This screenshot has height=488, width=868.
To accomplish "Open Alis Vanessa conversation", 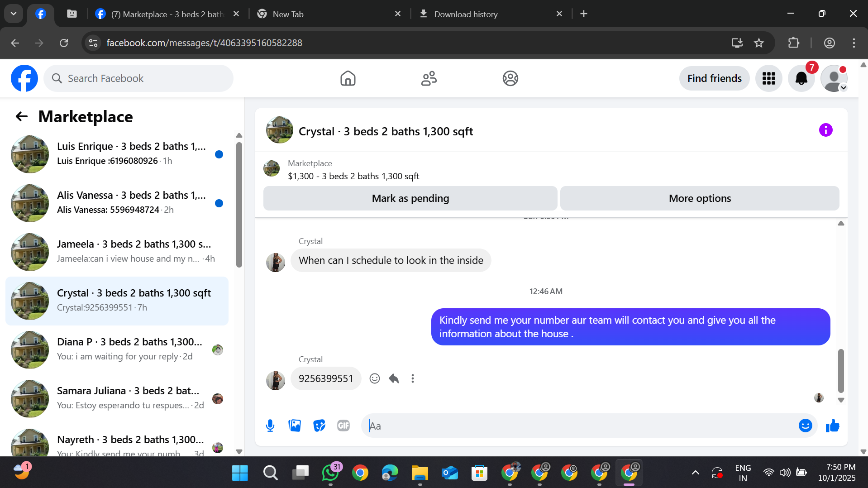I will pyautogui.click(x=117, y=203).
